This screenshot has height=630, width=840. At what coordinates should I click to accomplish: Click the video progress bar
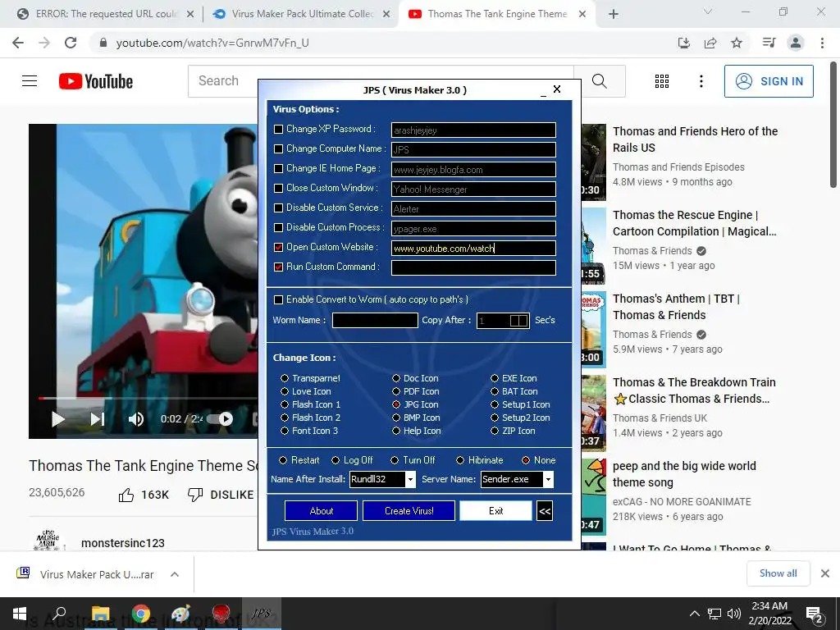[148, 398]
